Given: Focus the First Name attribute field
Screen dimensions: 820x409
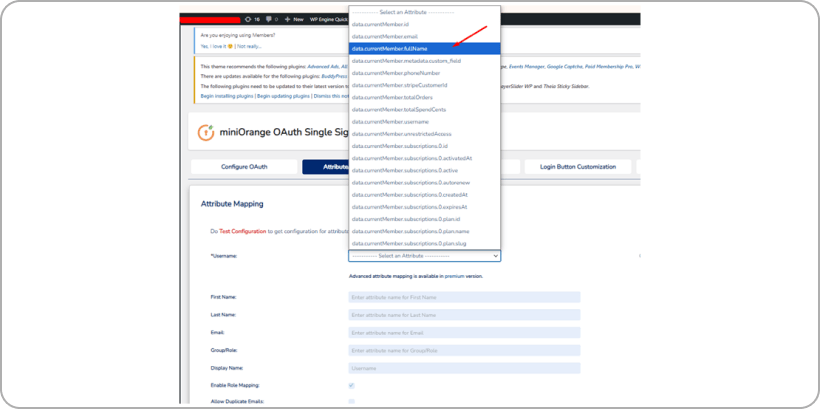Looking at the screenshot, I should 464,297.
